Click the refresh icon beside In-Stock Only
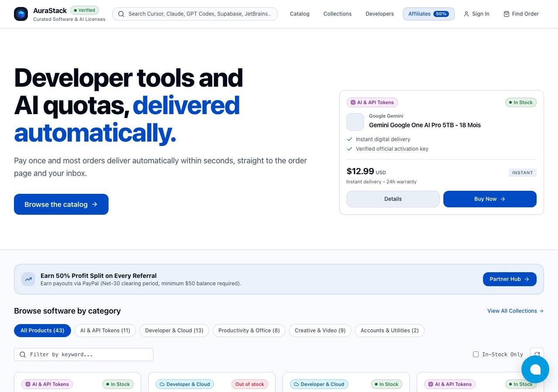Screen dimensions: 558x392 (x=537, y=355)
